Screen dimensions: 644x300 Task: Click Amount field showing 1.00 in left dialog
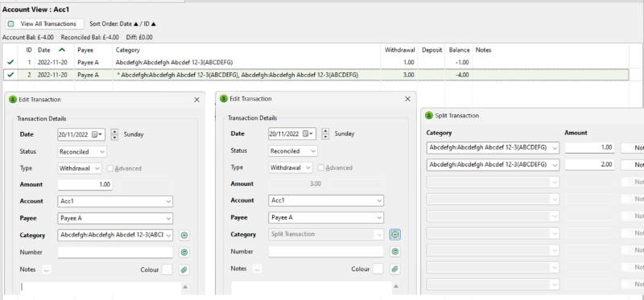click(85, 185)
